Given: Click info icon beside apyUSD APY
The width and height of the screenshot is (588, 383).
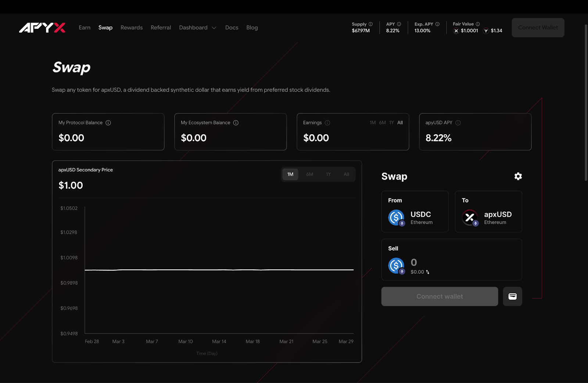Looking at the screenshot, I should [x=458, y=123].
